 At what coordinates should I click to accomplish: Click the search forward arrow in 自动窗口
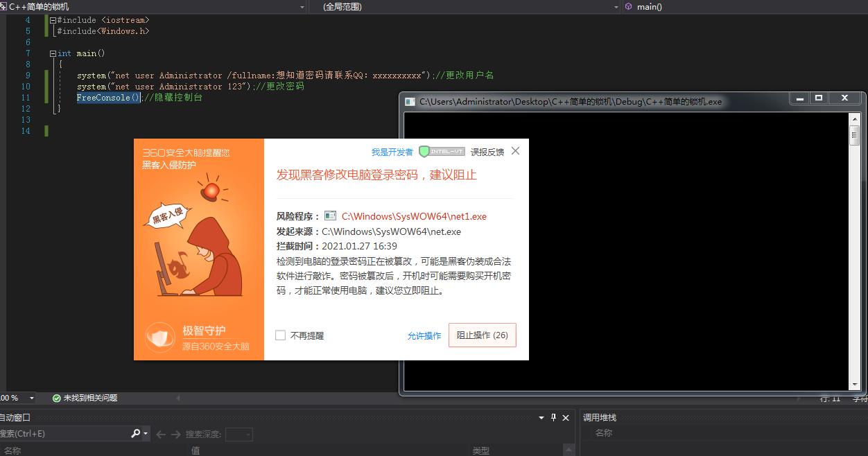pyautogui.click(x=175, y=435)
